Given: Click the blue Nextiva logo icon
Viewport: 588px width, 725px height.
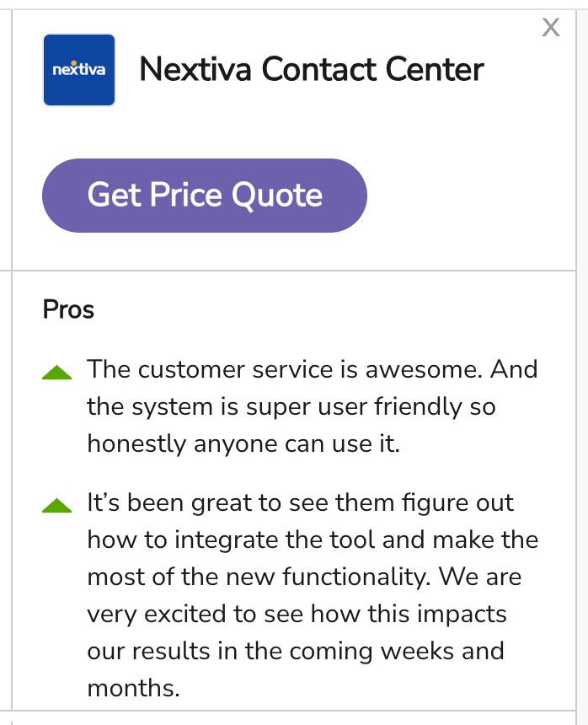Looking at the screenshot, I should tap(79, 70).
